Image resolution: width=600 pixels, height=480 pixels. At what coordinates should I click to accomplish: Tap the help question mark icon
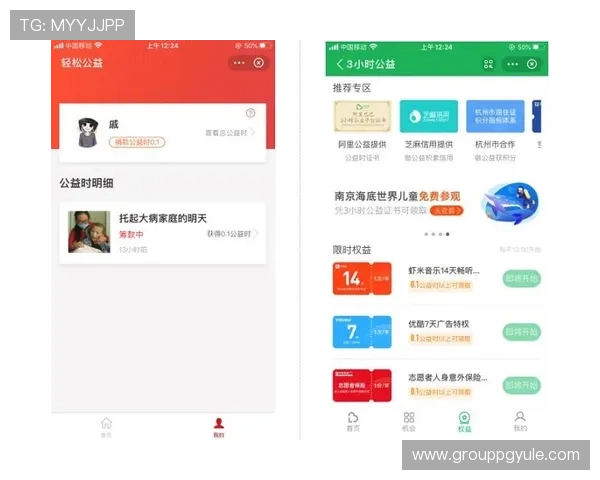(x=250, y=113)
